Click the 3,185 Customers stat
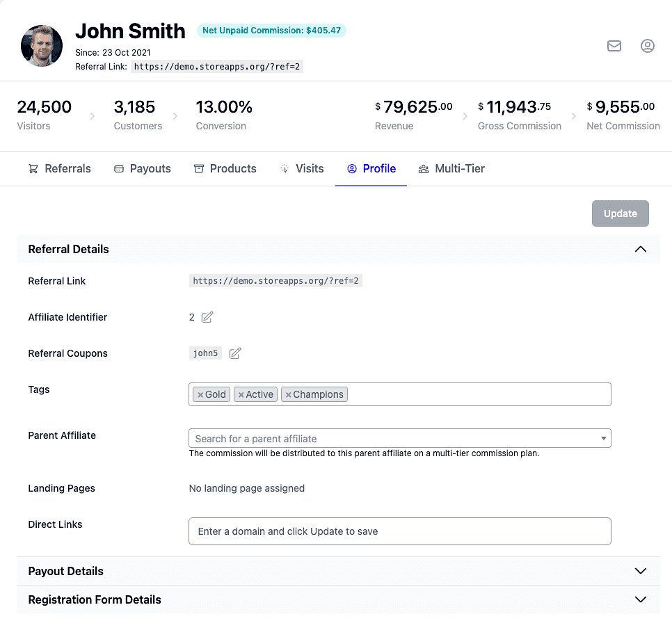Screen dimensions: 672x621 [x=138, y=115]
